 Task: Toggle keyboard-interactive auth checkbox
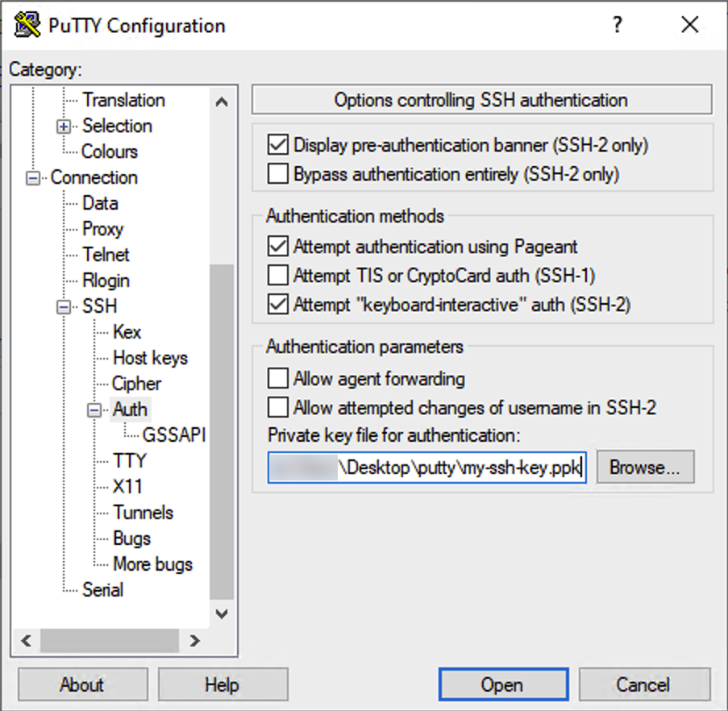[x=277, y=305]
